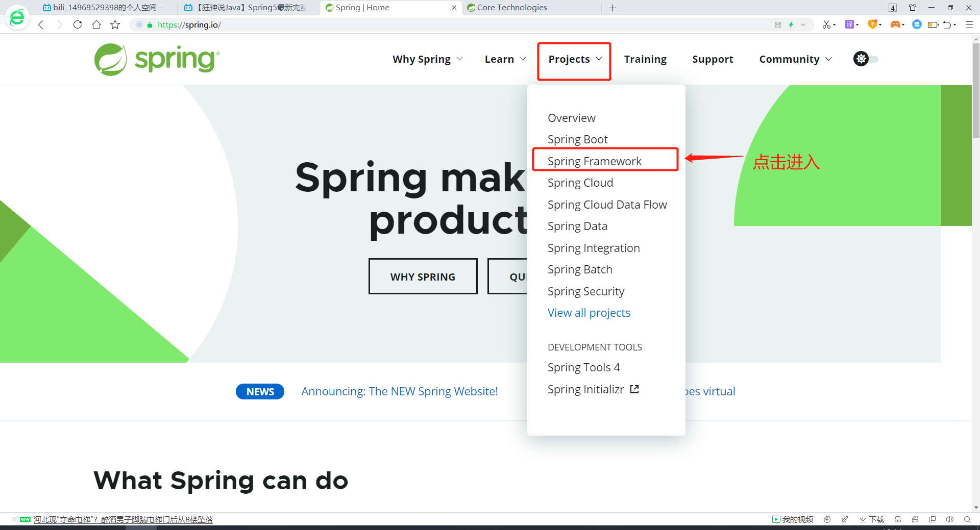Click the speaker mute icon in status bar

[949, 519]
